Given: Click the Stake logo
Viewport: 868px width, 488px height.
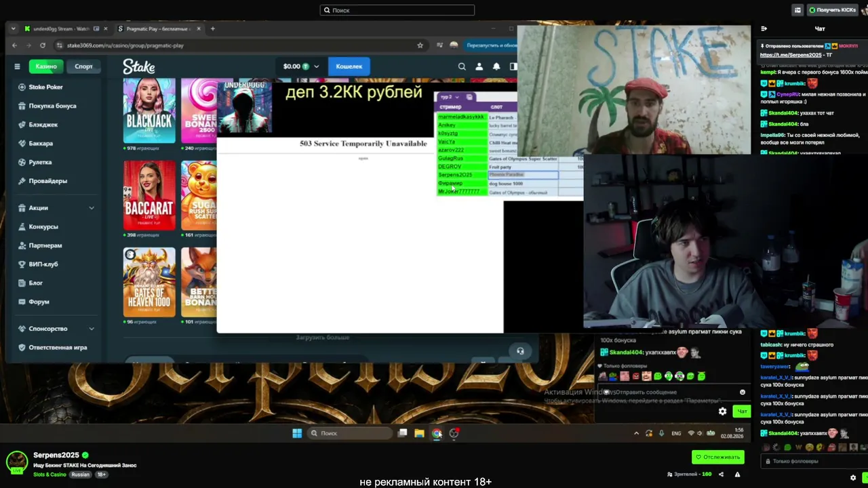Looking at the screenshot, I should (139, 66).
